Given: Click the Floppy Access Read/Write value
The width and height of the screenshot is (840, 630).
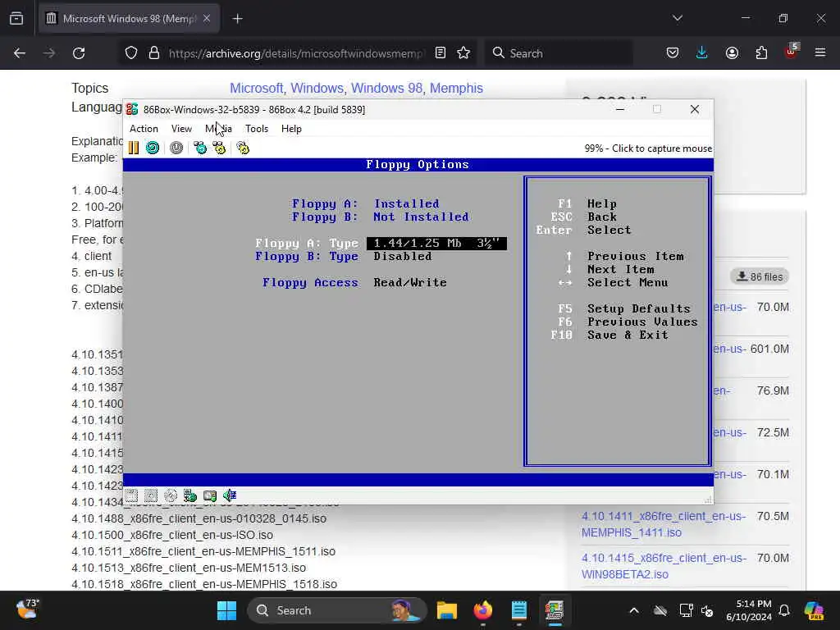Looking at the screenshot, I should tap(410, 282).
